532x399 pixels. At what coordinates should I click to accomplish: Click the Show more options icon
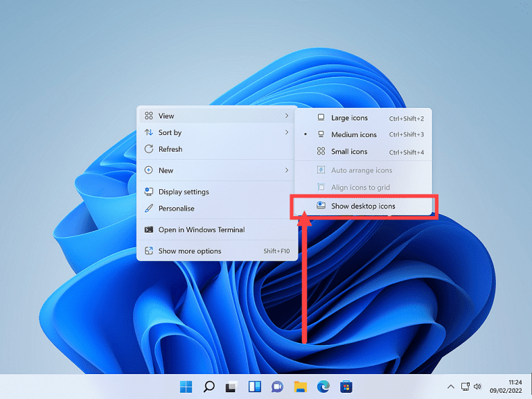coord(149,251)
